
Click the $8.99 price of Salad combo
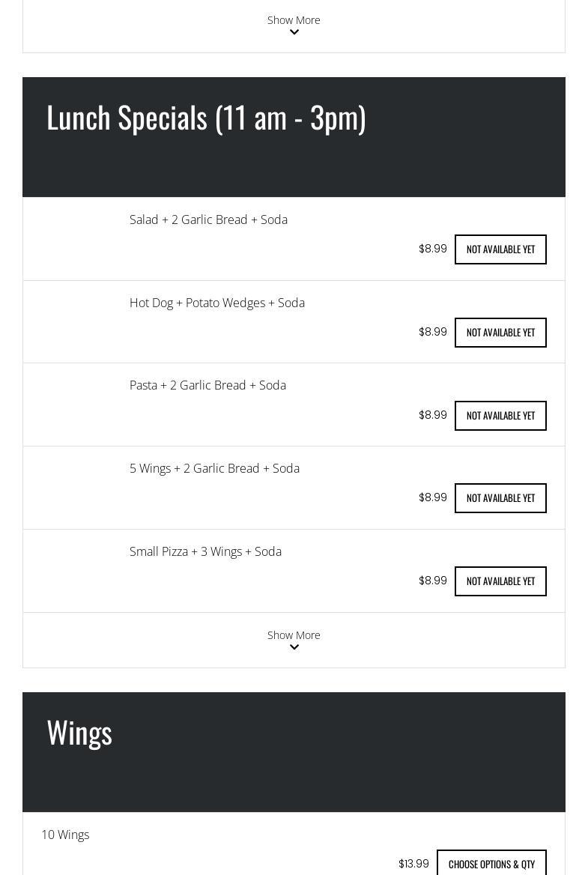(433, 249)
